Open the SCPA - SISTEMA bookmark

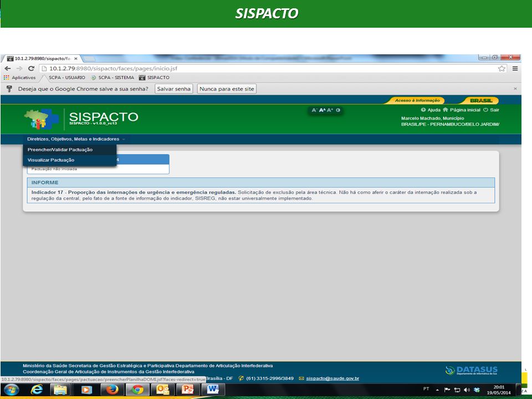click(112, 78)
